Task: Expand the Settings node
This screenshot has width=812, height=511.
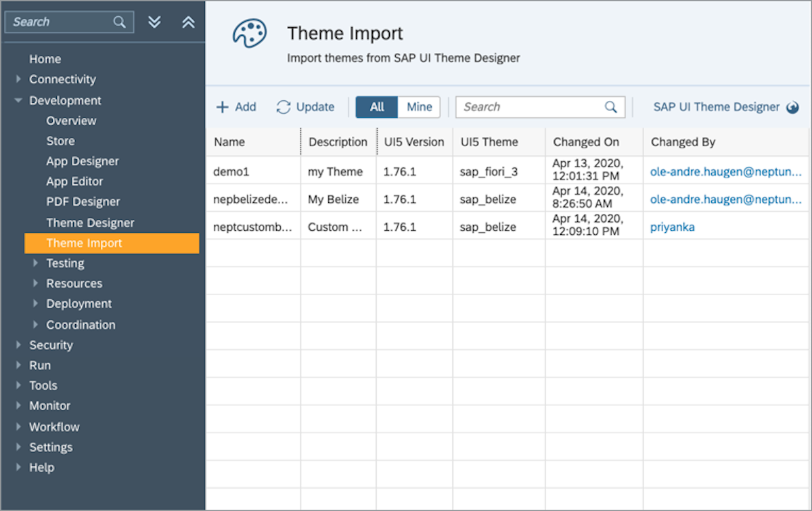Action: 18,447
